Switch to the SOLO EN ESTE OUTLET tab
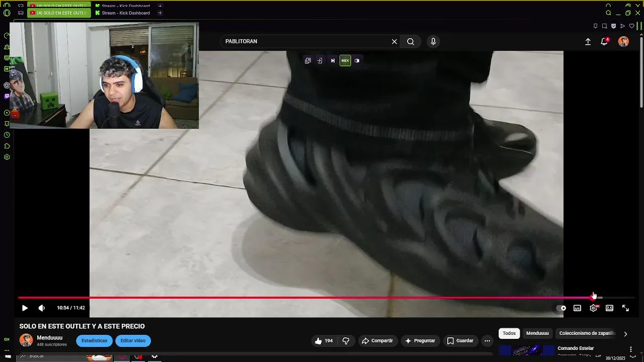Image resolution: width=644 pixels, height=362 pixels. click(x=59, y=13)
